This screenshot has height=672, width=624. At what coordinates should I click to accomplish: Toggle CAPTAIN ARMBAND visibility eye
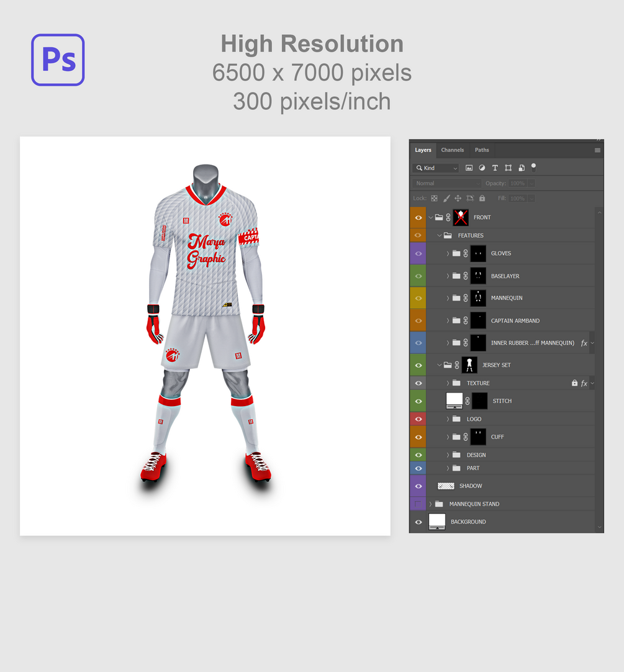418,320
